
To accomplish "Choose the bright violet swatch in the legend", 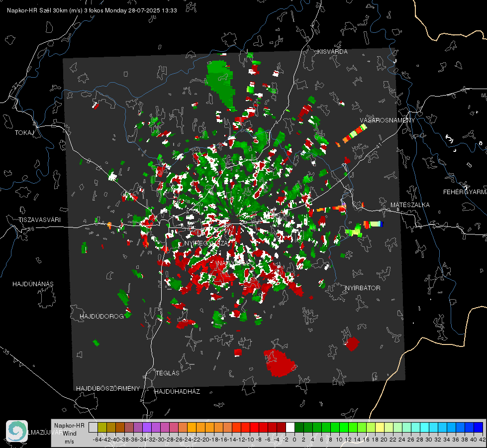I will [x=147, y=427].
